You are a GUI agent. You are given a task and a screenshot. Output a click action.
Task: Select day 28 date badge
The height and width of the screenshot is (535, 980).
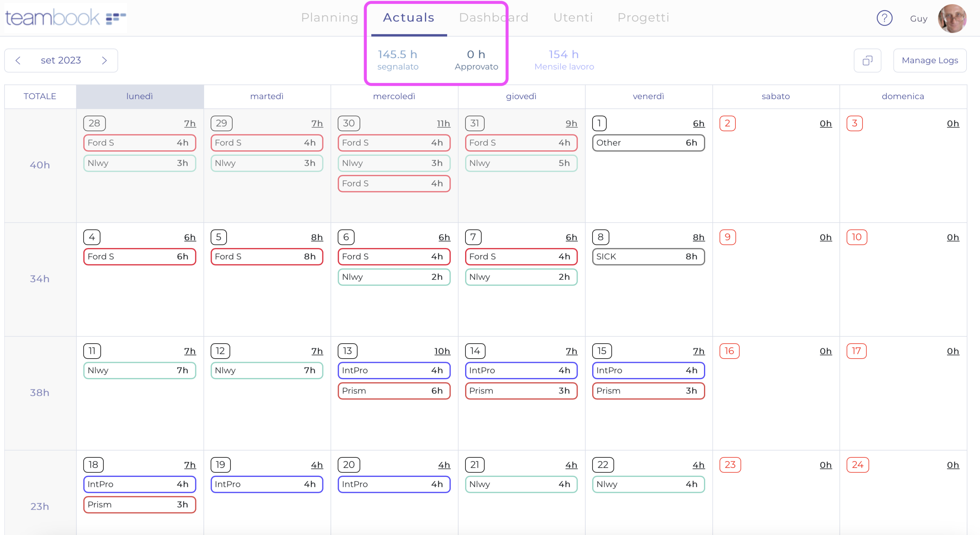tap(94, 123)
